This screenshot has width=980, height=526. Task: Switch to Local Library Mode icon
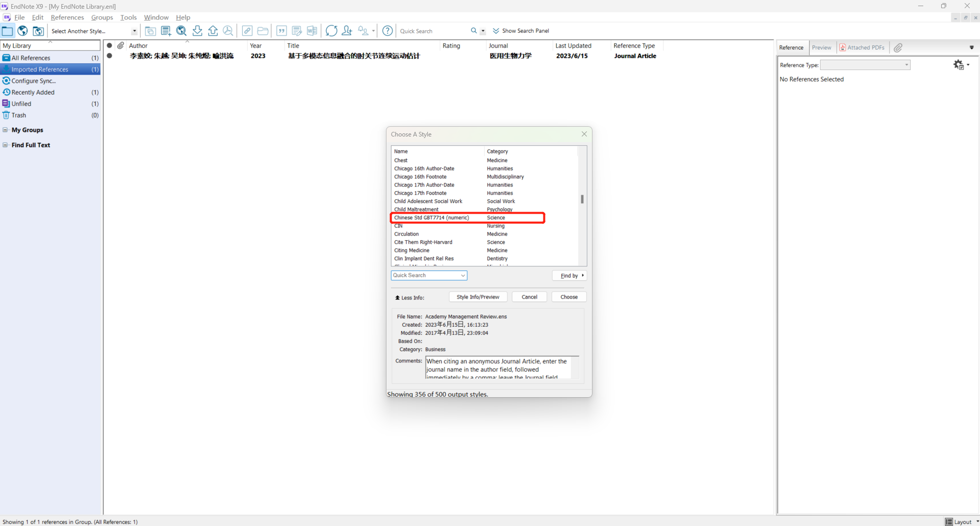[x=7, y=31]
